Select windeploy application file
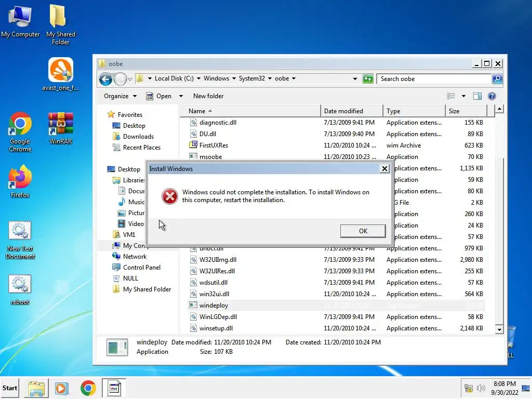 336,305
